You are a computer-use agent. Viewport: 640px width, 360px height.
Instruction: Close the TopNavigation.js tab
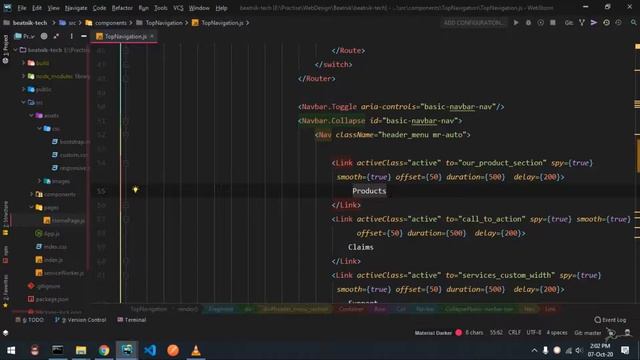tap(152, 36)
